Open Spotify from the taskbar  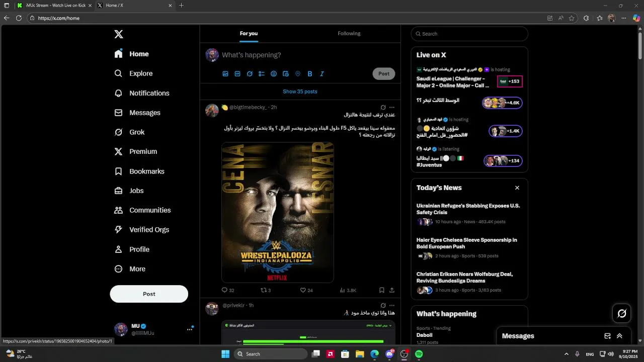point(419,354)
